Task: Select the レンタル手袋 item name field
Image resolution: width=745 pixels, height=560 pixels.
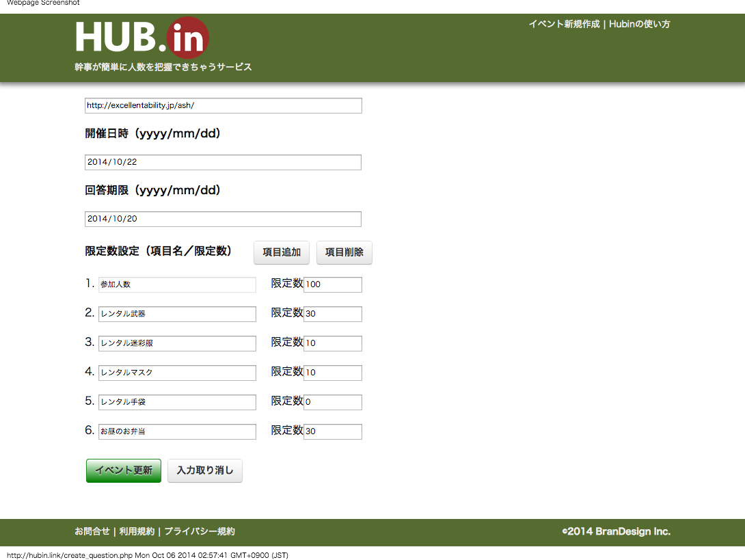Action: pyautogui.click(x=177, y=402)
